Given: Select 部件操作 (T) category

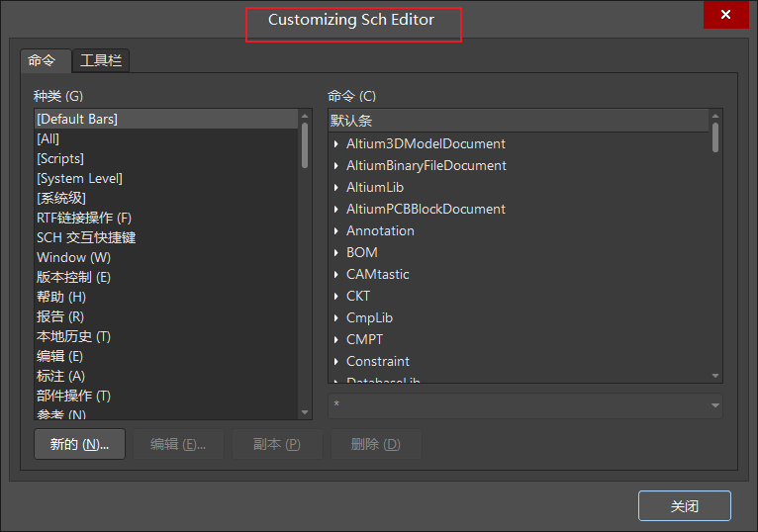Looking at the screenshot, I should [x=167, y=397].
